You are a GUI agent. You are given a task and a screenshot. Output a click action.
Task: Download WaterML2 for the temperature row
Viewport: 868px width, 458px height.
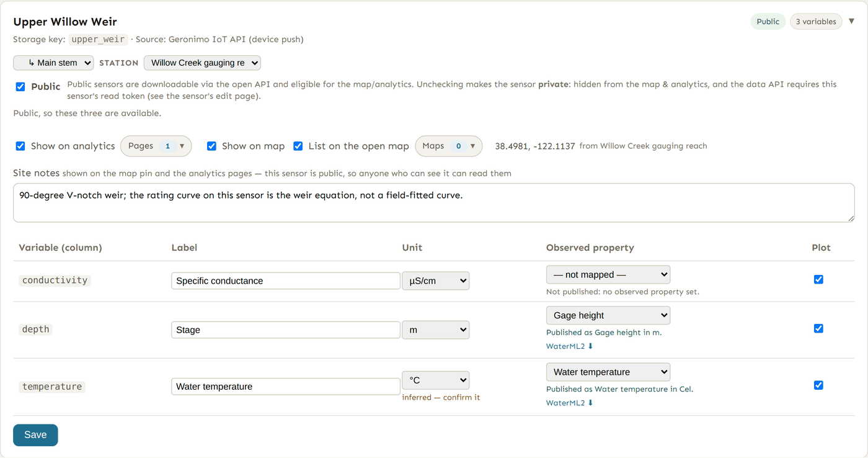click(x=570, y=403)
